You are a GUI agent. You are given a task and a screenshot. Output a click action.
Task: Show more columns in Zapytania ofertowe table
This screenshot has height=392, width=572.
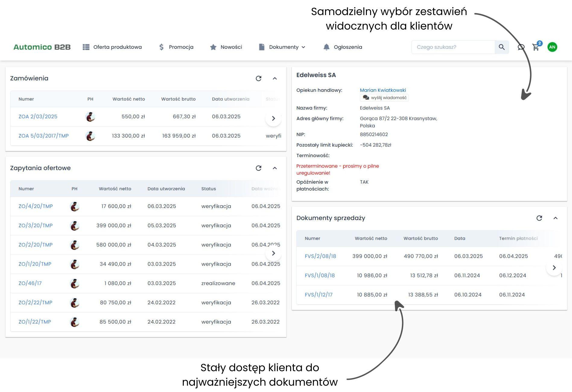click(274, 253)
